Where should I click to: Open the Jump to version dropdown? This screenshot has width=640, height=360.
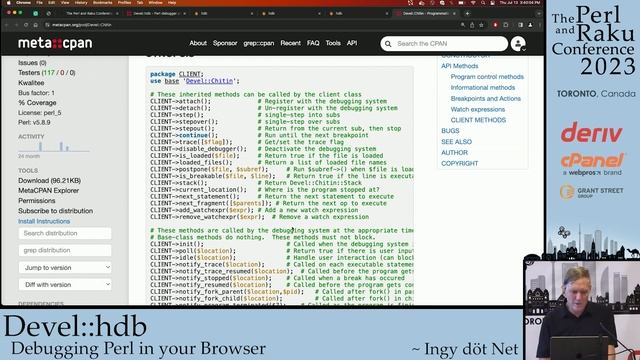click(65, 268)
